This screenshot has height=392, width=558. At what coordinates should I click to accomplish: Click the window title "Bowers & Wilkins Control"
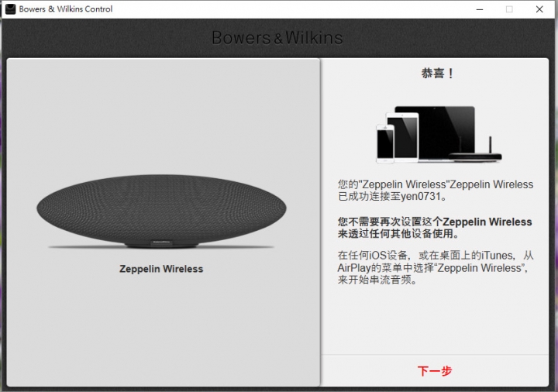click(66, 9)
